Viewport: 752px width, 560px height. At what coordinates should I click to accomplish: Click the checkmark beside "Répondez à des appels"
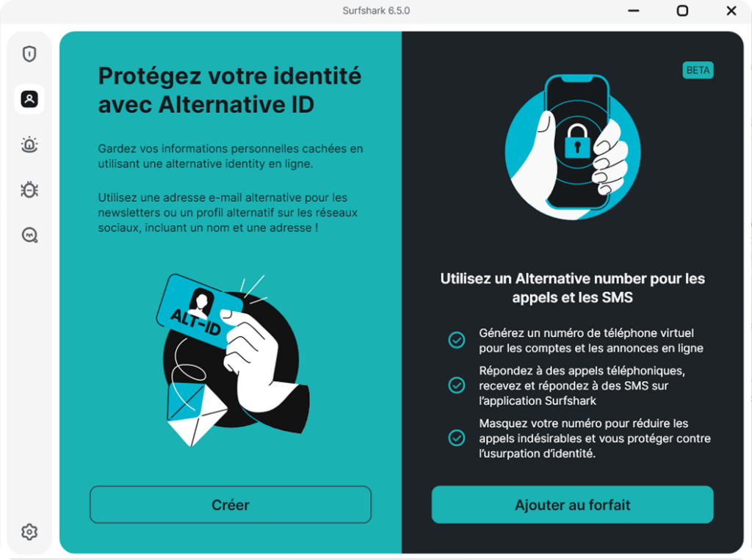tap(457, 385)
